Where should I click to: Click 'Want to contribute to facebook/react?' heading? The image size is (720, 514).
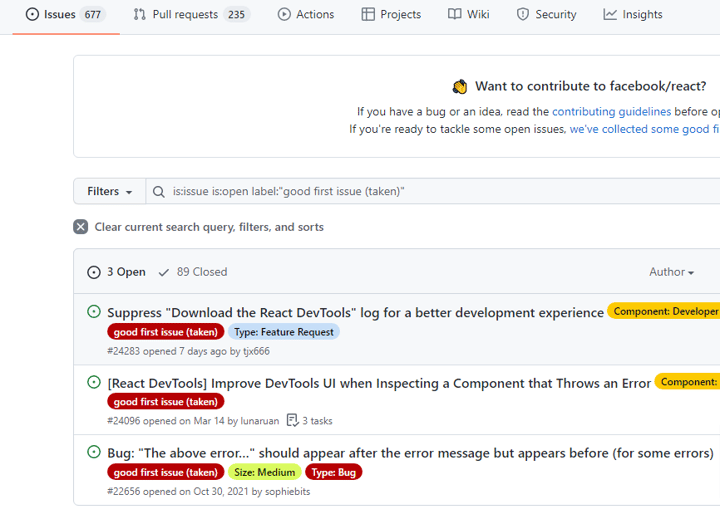(591, 86)
